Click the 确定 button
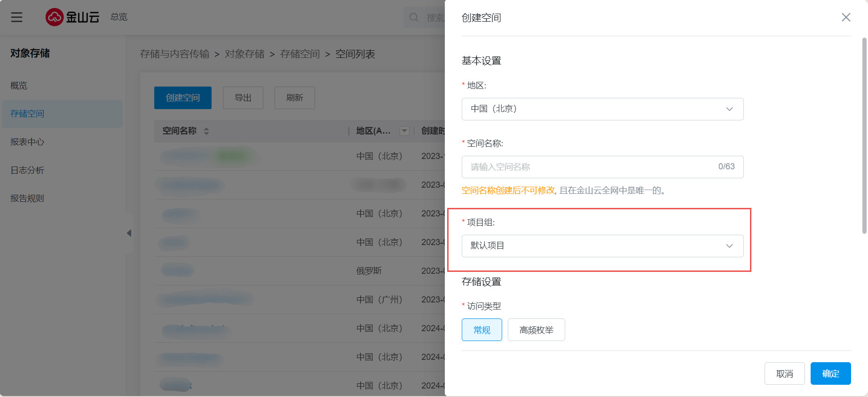This screenshot has width=868, height=397. pos(830,373)
